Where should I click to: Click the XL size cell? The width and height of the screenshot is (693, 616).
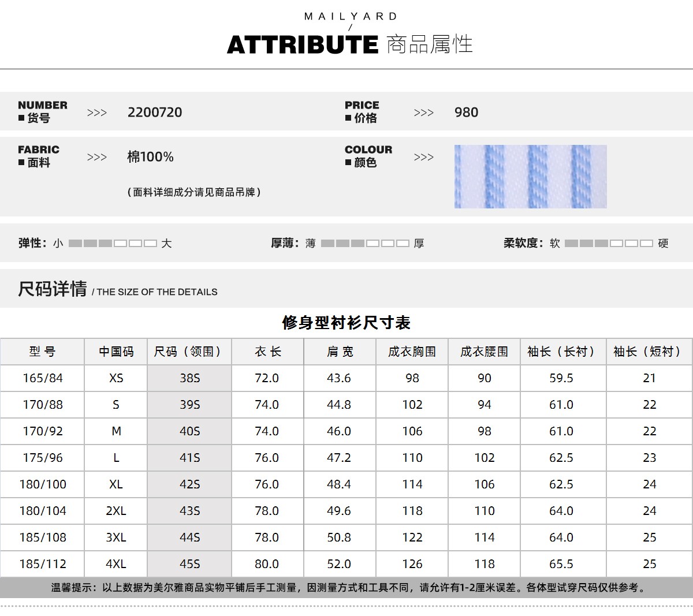pyautogui.click(x=116, y=484)
